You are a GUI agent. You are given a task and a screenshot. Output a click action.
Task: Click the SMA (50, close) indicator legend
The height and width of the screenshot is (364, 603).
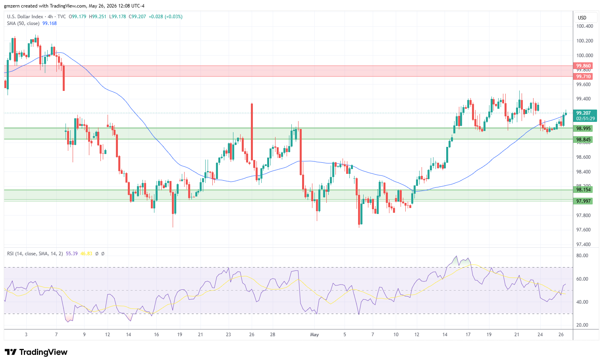(x=23, y=23)
